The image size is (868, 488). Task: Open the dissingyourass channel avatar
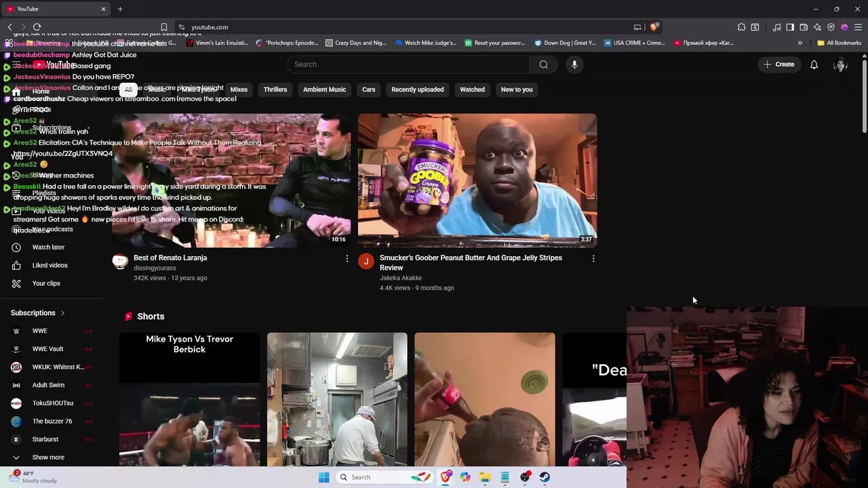click(x=120, y=261)
